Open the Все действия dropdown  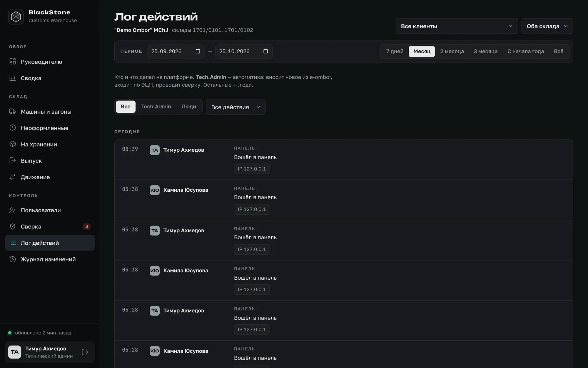click(235, 107)
